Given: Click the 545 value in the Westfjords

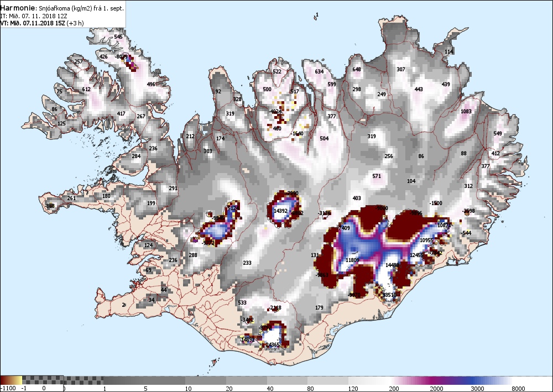Looking at the screenshot, I should (x=118, y=36).
